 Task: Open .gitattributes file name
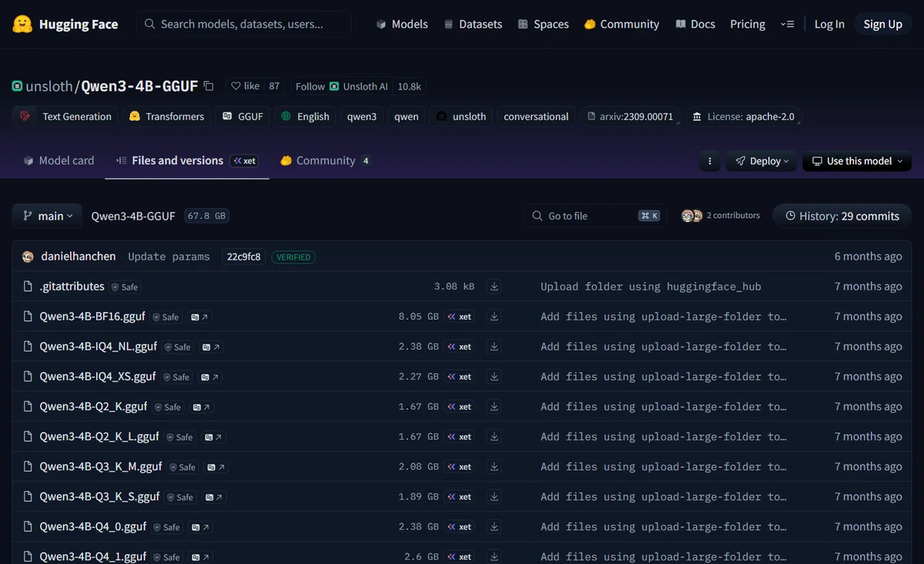coord(72,287)
